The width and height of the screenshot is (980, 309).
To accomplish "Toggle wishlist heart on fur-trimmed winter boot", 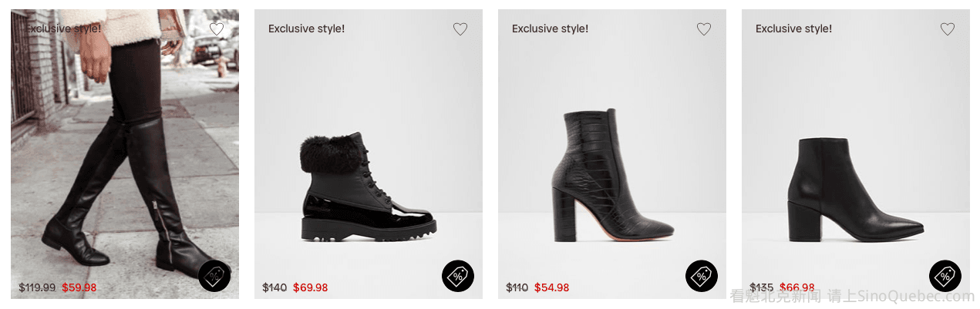I will [x=460, y=29].
